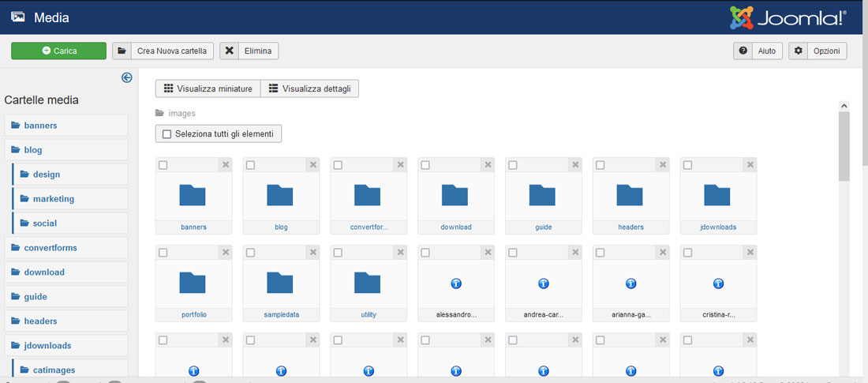
Task: Click the info icon for andrea-car... file
Action: click(544, 283)
